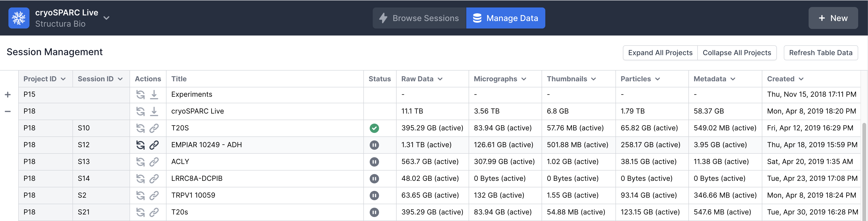The height and width of the screenshot is (221, 868).
Task: Refresh icon for S12 EMPIAR 10249 - ADH
Action: tap(141, 145)
